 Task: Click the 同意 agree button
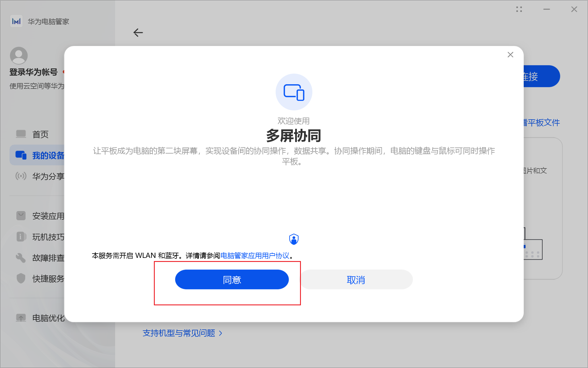point(232,279)
